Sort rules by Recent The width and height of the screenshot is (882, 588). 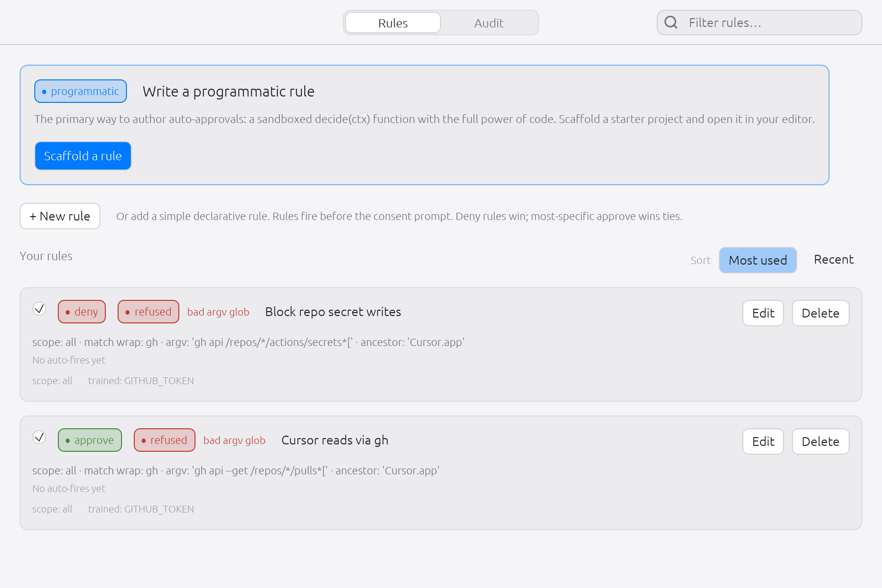833,260
